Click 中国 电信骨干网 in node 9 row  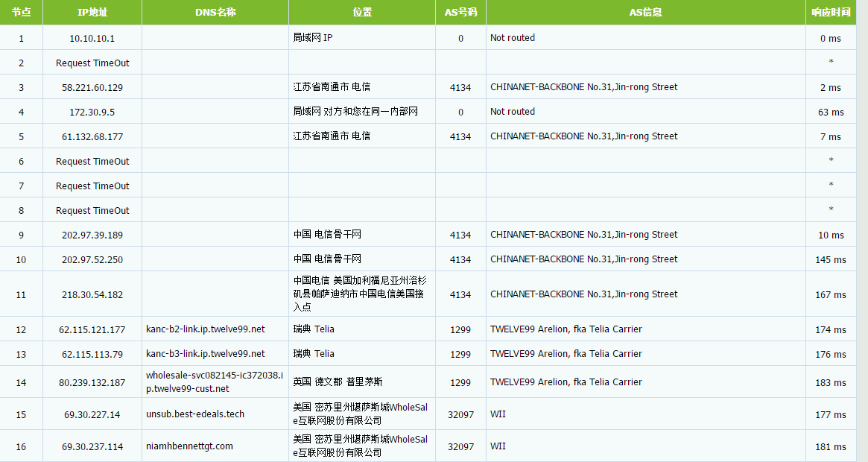point(327,234)
